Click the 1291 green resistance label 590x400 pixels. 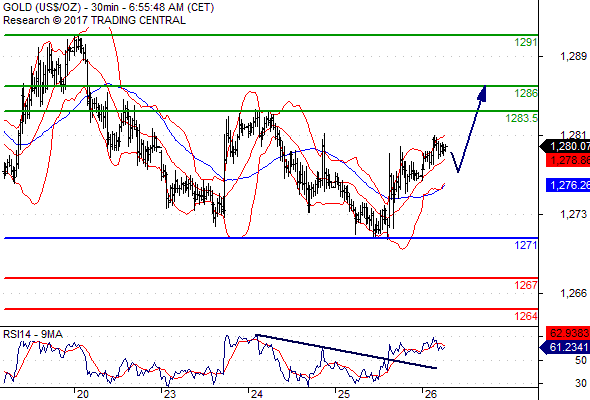click(x=526, y=42)
